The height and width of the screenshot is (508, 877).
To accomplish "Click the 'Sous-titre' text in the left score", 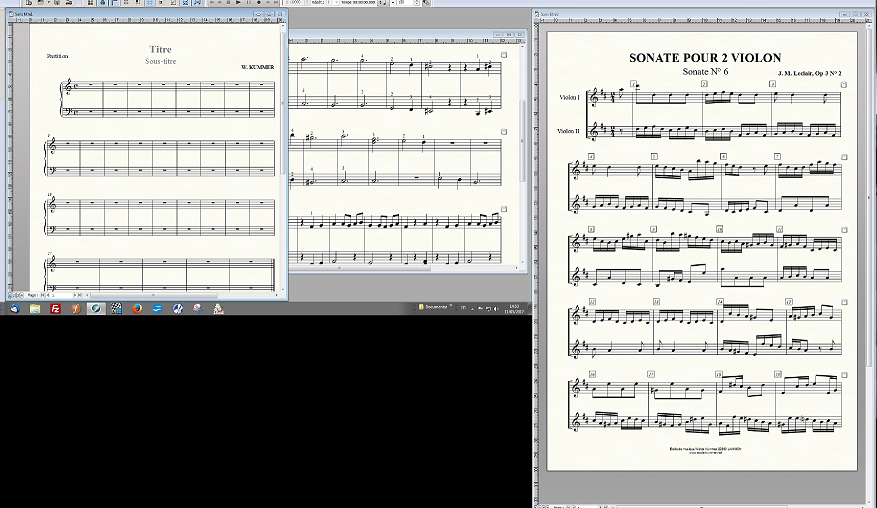I will click(x=160, y=61).
